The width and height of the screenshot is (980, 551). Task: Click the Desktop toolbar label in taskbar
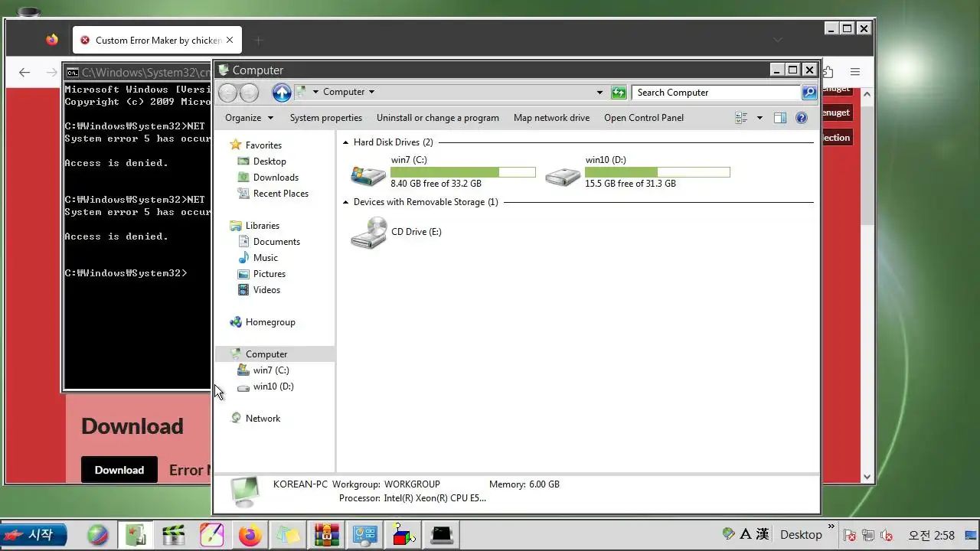coord(801,535)
